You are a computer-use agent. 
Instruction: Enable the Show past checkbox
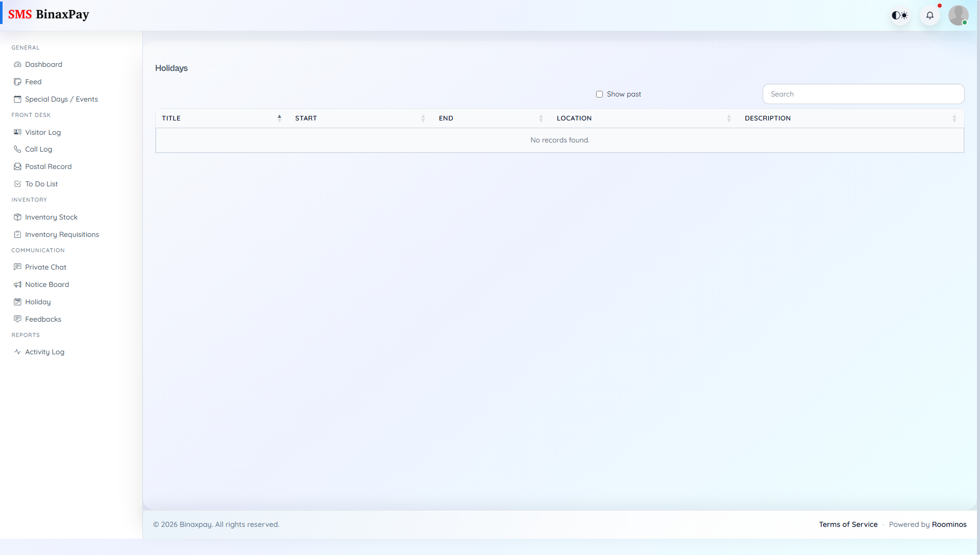(x=600, y=94)
